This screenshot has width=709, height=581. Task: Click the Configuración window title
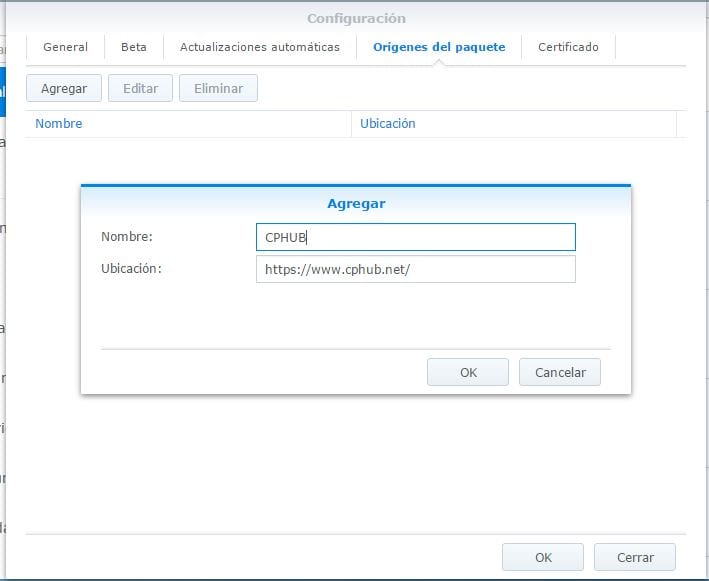tap(356, 18)
